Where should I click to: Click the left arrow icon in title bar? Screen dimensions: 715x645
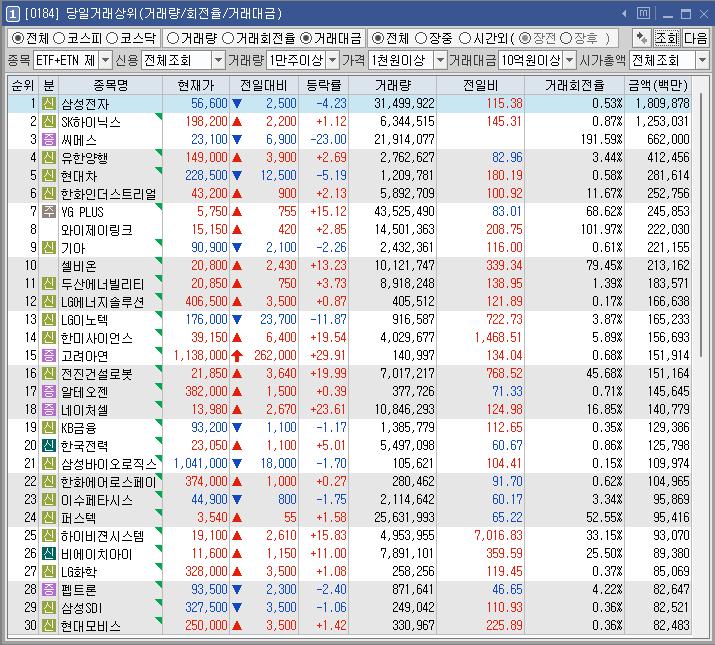tap(624, 14)
